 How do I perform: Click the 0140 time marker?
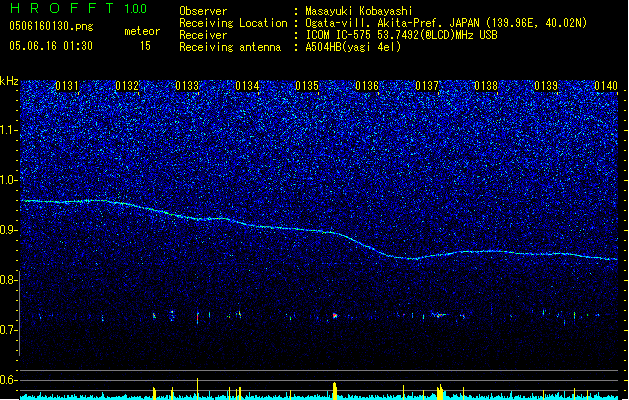point(606,86)
